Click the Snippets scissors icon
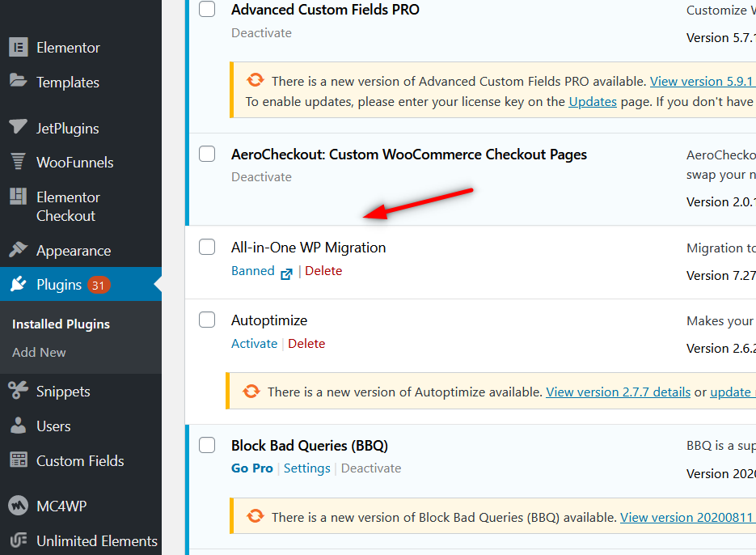Image resolution: width=756 pixels, height=555 pixels. [19, 392]
